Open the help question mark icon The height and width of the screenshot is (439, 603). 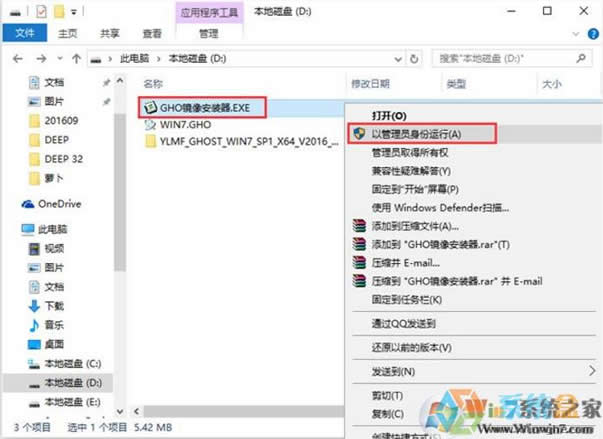point(591,33)
